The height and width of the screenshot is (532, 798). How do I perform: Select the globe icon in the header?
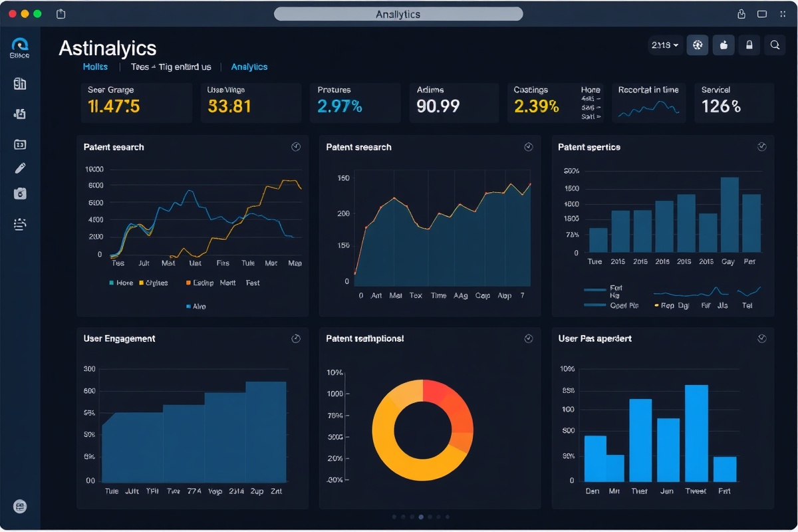697,45
